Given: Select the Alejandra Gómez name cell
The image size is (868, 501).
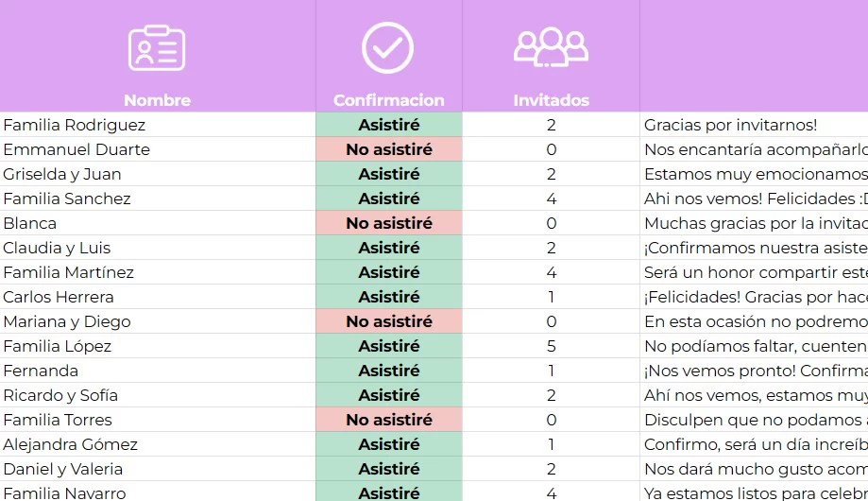Looking at the screenshot, I should [x=71, y=444].
